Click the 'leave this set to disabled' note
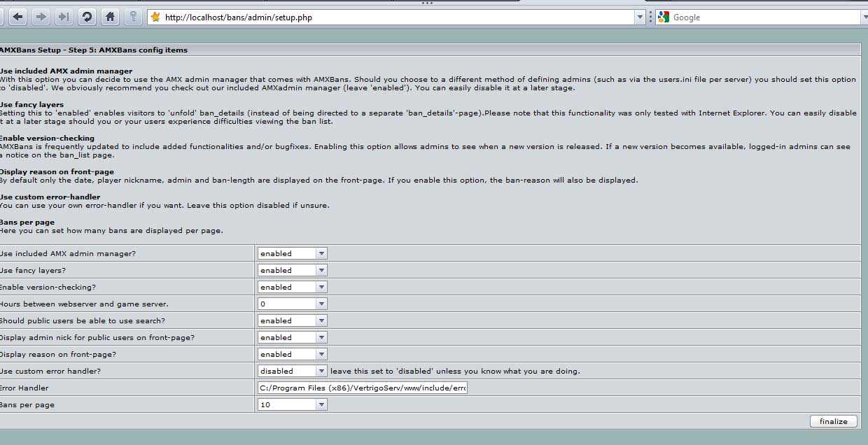The width and height of the screenshot is (868, 445). (455, 371)
